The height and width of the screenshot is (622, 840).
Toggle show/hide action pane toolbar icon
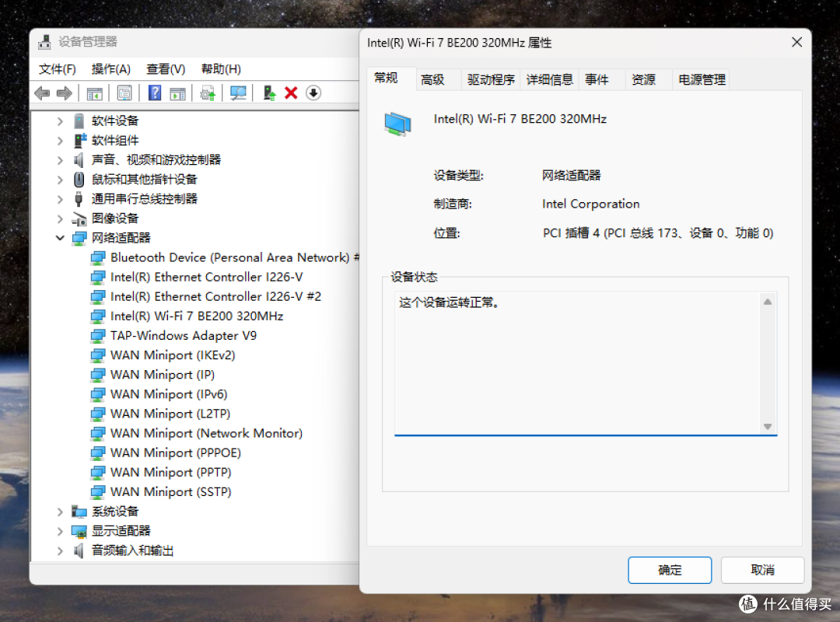tap(177, 93)
